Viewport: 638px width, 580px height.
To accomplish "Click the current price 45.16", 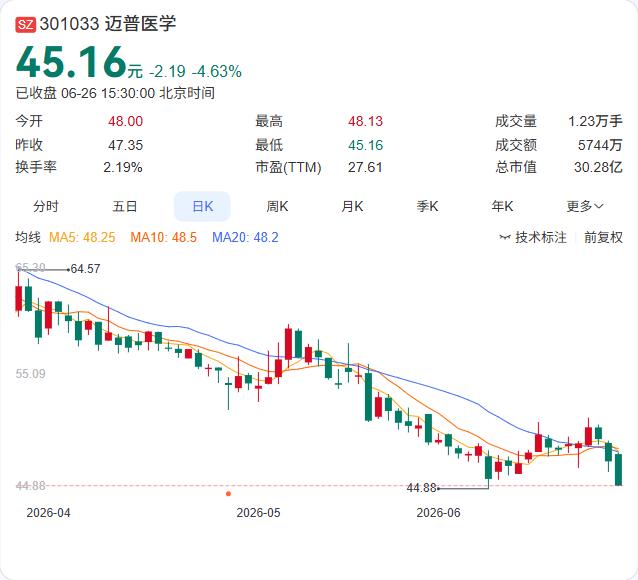I will tap(72, 62).
